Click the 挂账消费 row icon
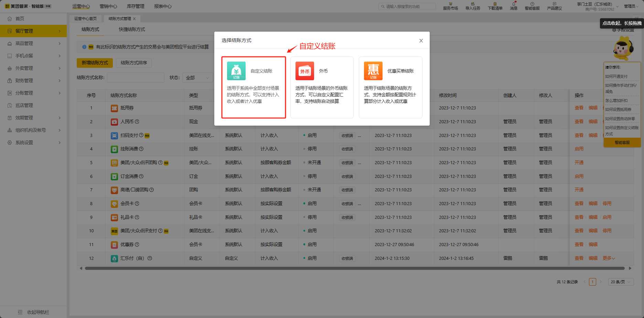644x318 pixels. (114, 149)
